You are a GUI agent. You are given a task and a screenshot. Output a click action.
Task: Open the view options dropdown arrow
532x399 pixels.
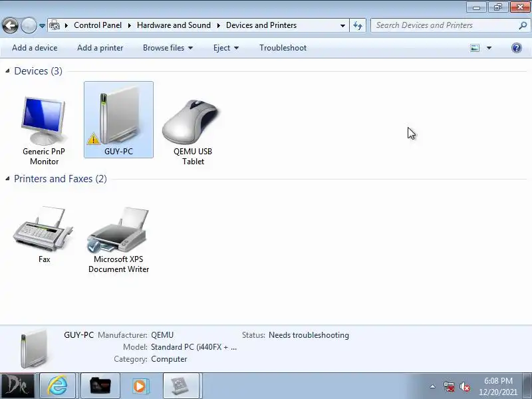489,48
